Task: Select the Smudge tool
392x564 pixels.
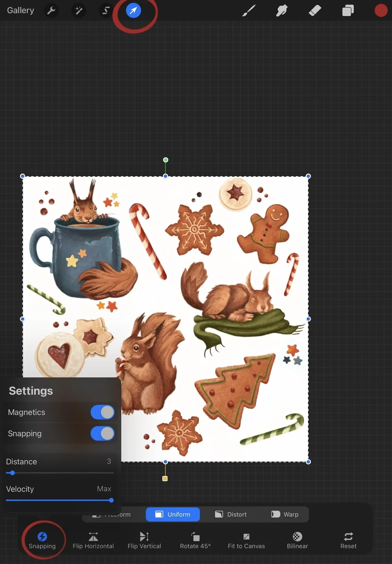Action: point(281,11)
